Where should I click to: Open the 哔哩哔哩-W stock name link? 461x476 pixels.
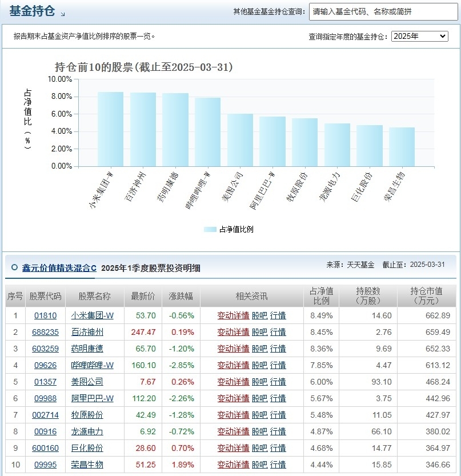pos(93,366)
